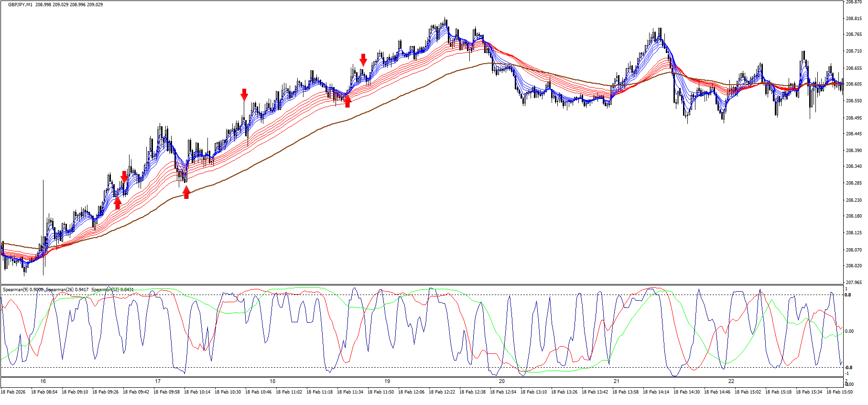Click the 18 Feb 2026 date label
Viewport: 868px width, 405px height.
click(x=13, y=392)
